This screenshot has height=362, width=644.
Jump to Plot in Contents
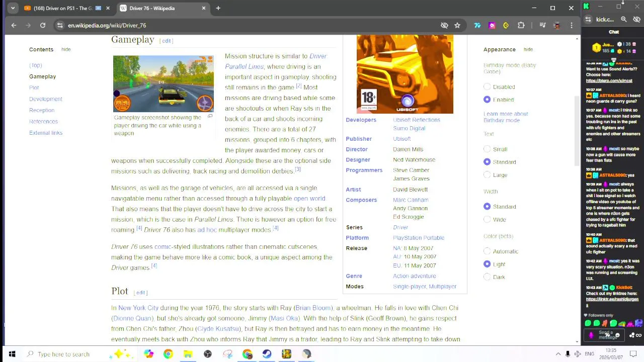[x=34, y=87]
